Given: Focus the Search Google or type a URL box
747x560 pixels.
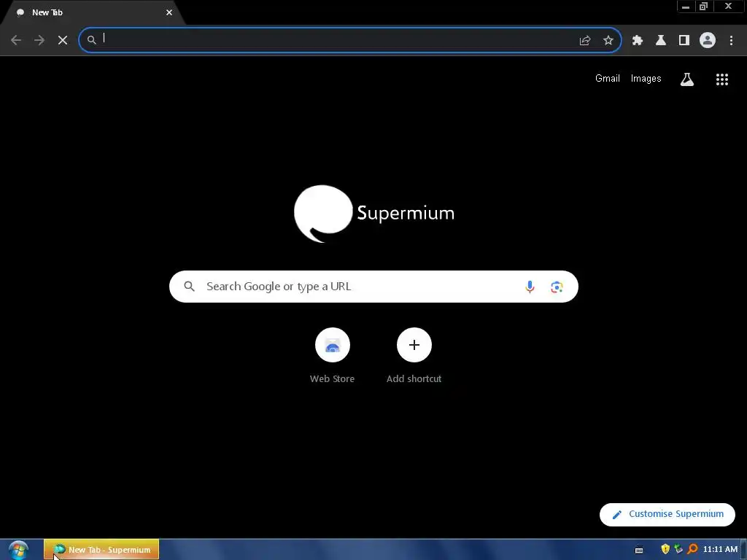Looking at the screenshot, I should point(373,287).
